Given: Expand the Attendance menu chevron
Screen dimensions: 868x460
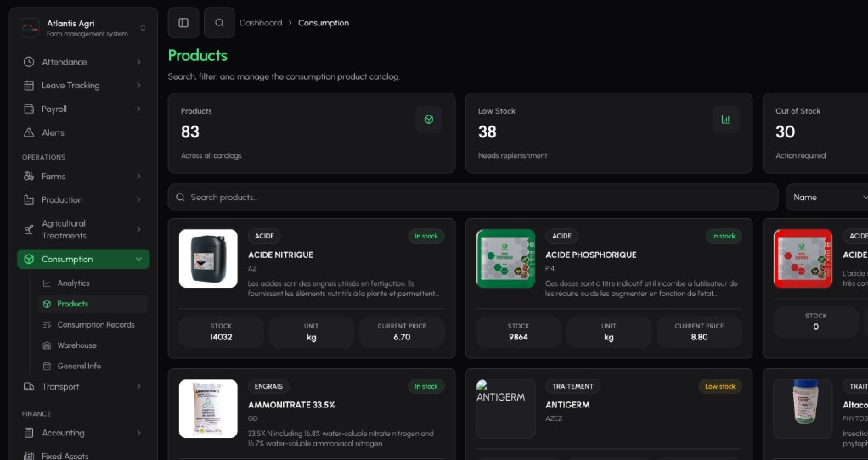Looking at the screenshot, I should tap(138, 62).
